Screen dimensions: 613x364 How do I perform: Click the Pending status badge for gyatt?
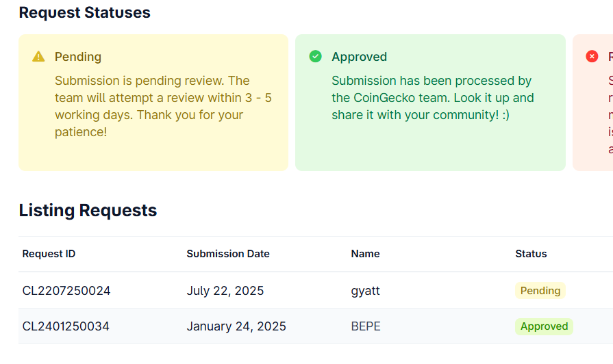(x=540, y=291)
